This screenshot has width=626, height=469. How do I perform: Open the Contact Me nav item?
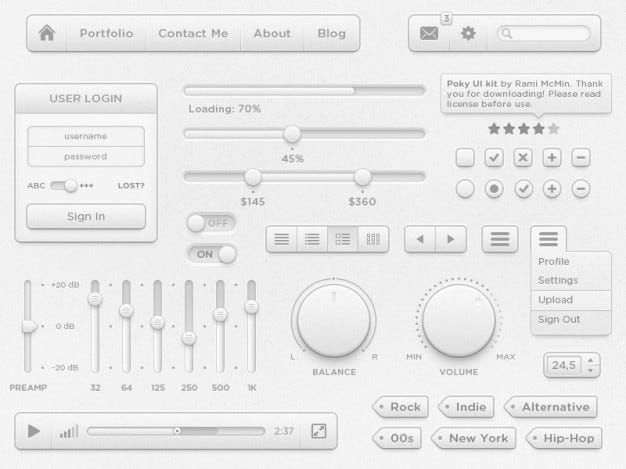(x=193, y=33)
